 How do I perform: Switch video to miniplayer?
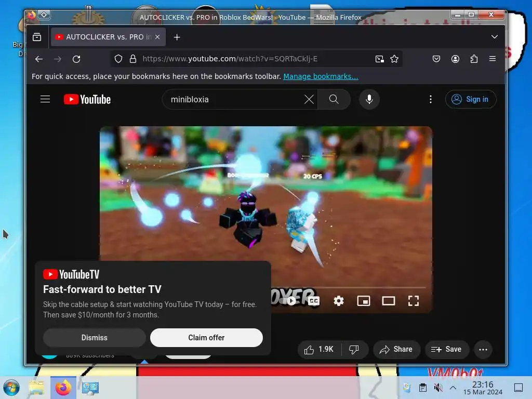point(363,301)
